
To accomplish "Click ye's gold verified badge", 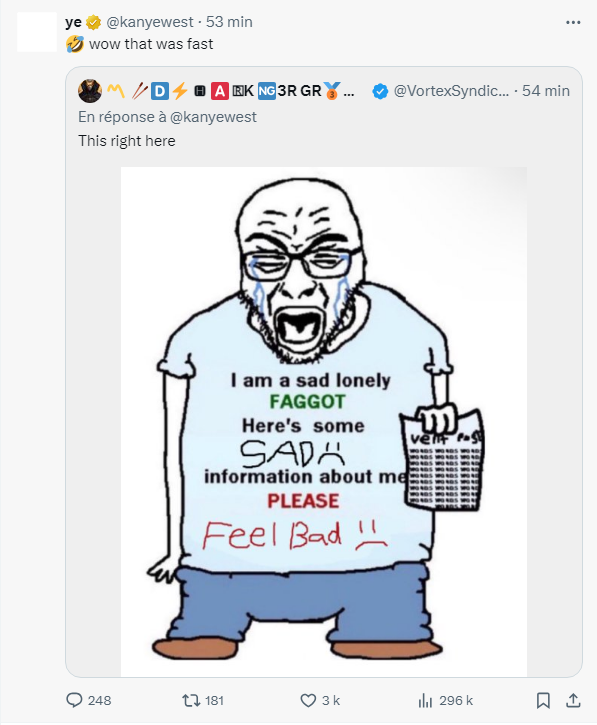I will (x=94, y=22).
